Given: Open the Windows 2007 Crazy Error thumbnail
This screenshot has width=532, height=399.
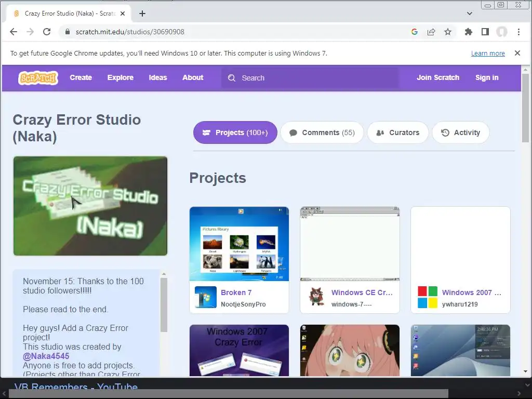Looking at the screenshot, I should pos(239,350).
